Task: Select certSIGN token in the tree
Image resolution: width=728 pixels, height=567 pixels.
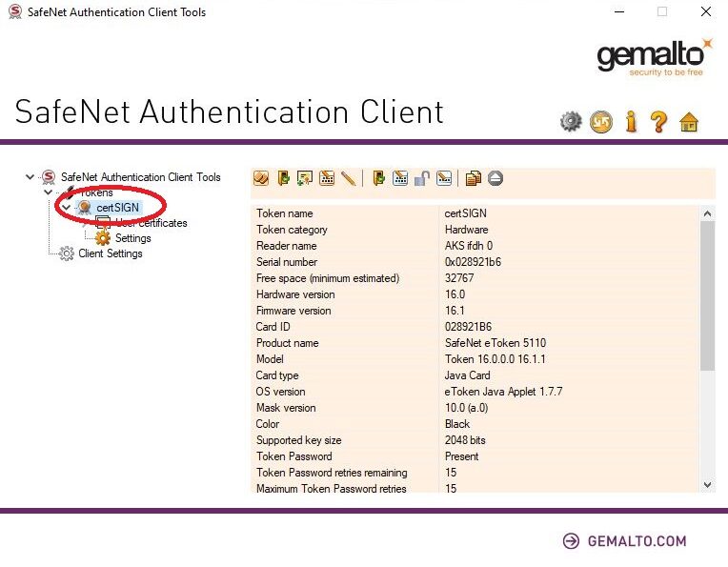Action: 116,208
